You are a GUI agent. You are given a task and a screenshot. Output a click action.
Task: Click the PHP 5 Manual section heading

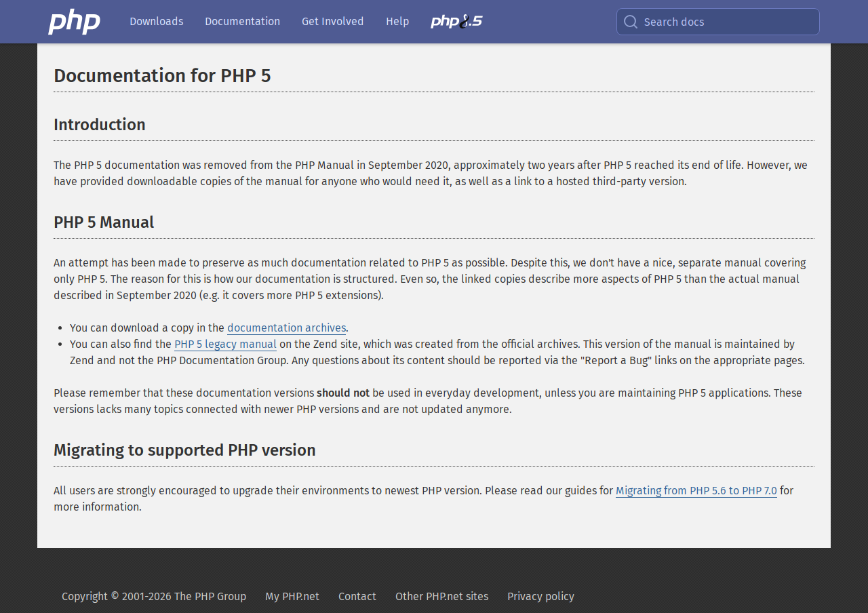(104, 222)
